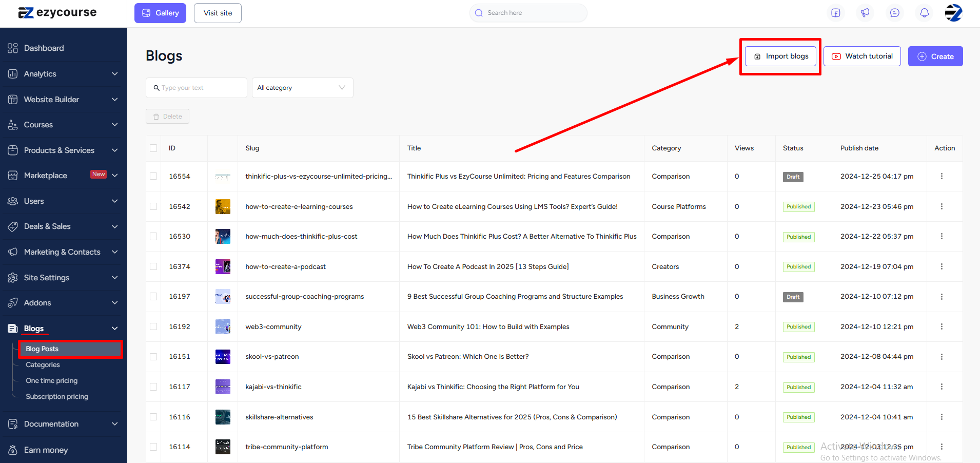Expand the Marketplace chevron
The image size is (980, 463).
115,176
